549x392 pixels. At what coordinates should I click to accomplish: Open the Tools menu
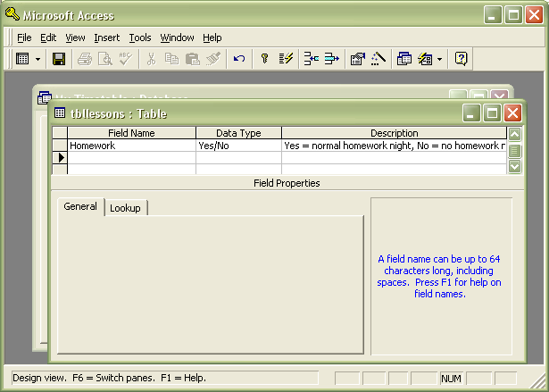click(140, 38)
